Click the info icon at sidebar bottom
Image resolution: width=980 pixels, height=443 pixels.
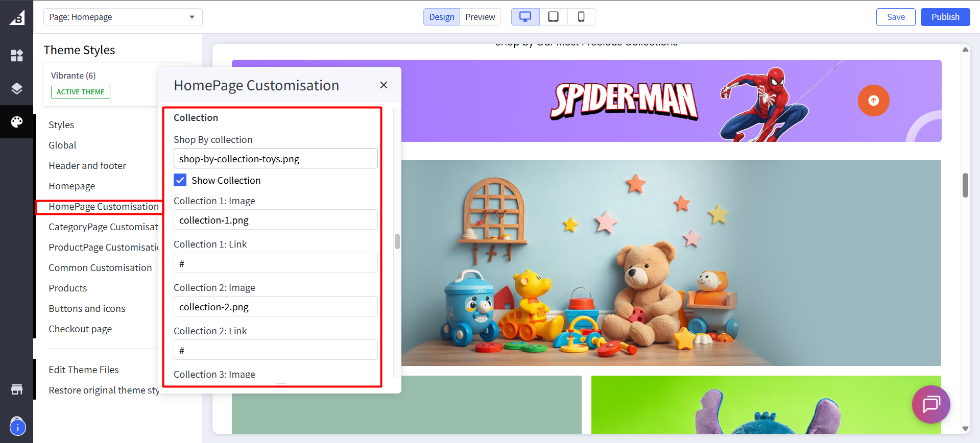click(x=17, y=427)
